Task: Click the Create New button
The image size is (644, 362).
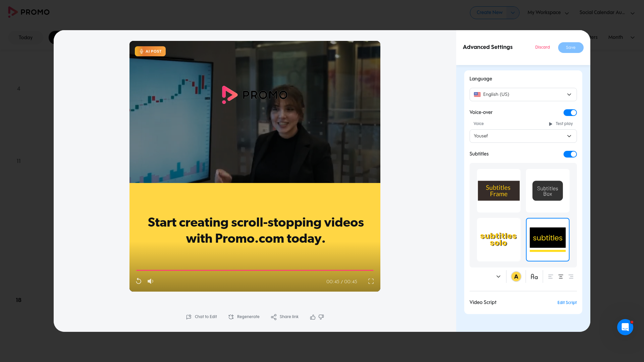Action: point(489,13)
